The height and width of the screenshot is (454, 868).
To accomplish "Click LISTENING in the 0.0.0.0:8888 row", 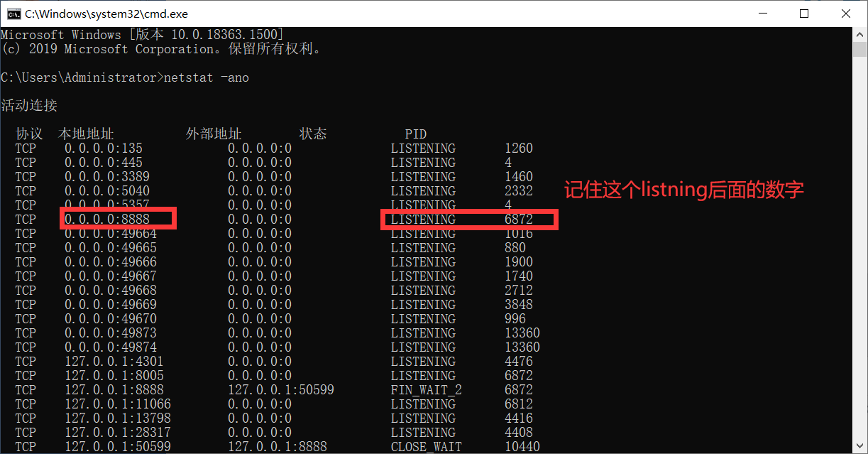I will (423, 220).
